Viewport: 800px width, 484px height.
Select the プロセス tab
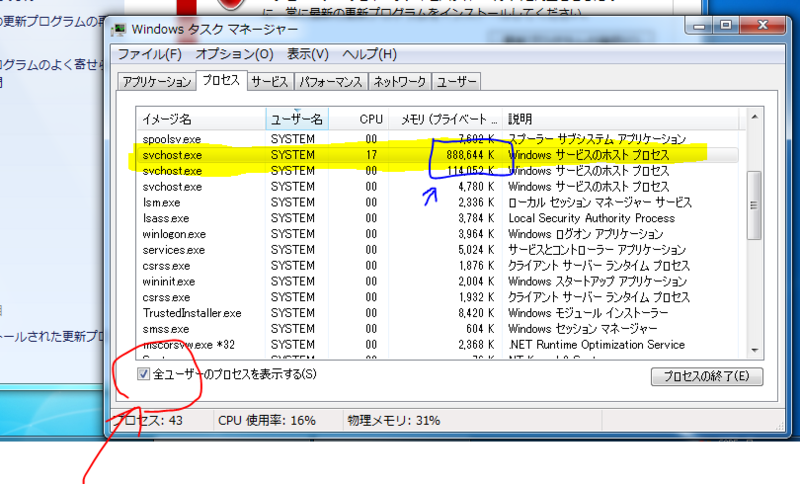[221, 80]
